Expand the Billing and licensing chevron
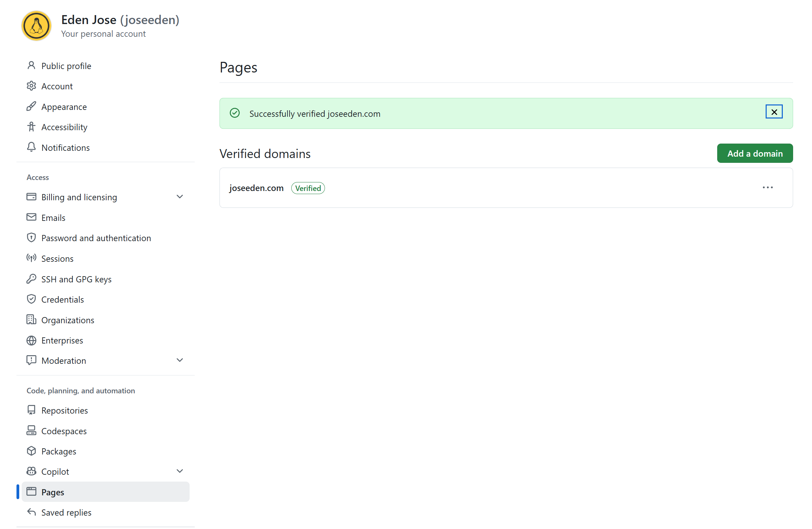812x529 pixels. (180, 197)
